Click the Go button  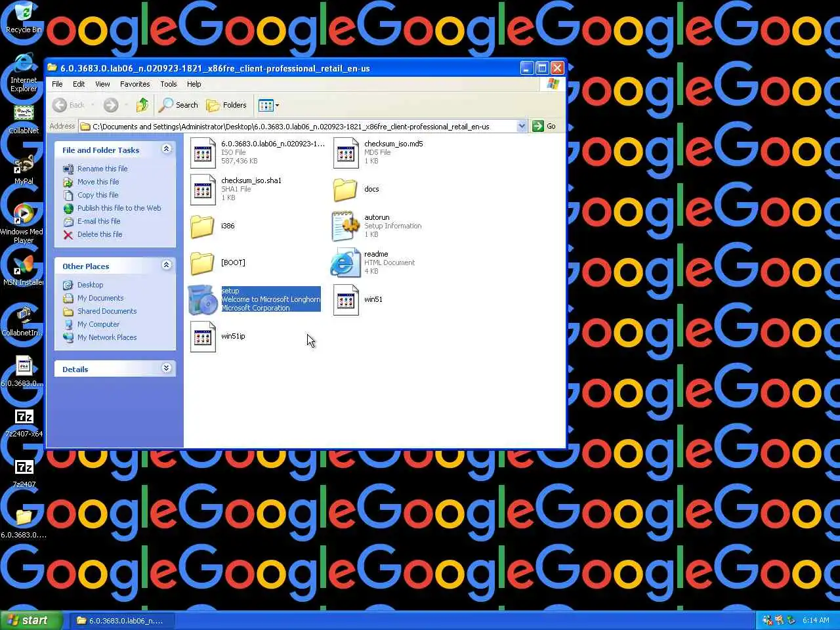tap(544, 126)
